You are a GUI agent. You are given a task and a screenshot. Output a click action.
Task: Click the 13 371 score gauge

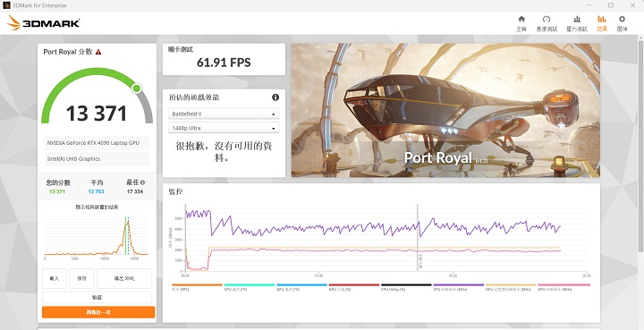(97, 97)
